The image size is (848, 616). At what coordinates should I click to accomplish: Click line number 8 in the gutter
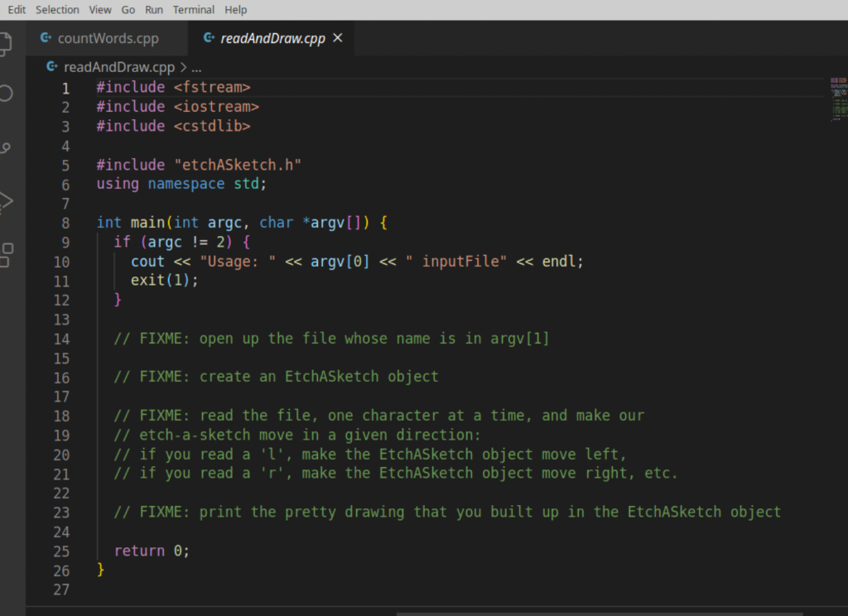[x=65, y=223]
